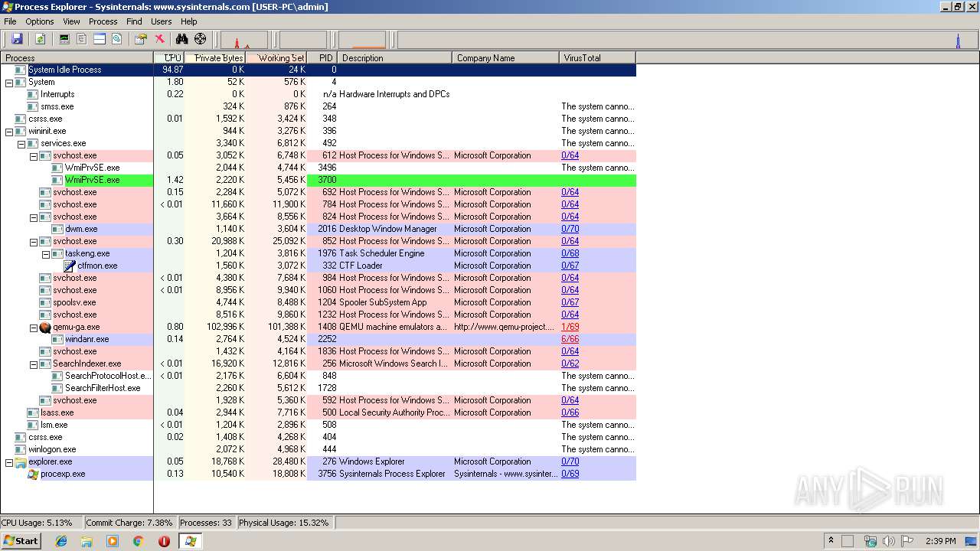
Task: Toggle the process tree view icon
Action: 82,39
